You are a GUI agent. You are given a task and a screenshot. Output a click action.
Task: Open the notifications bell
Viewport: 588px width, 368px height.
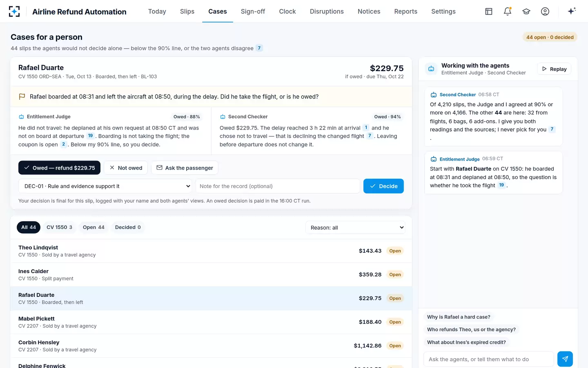point(508,11)
